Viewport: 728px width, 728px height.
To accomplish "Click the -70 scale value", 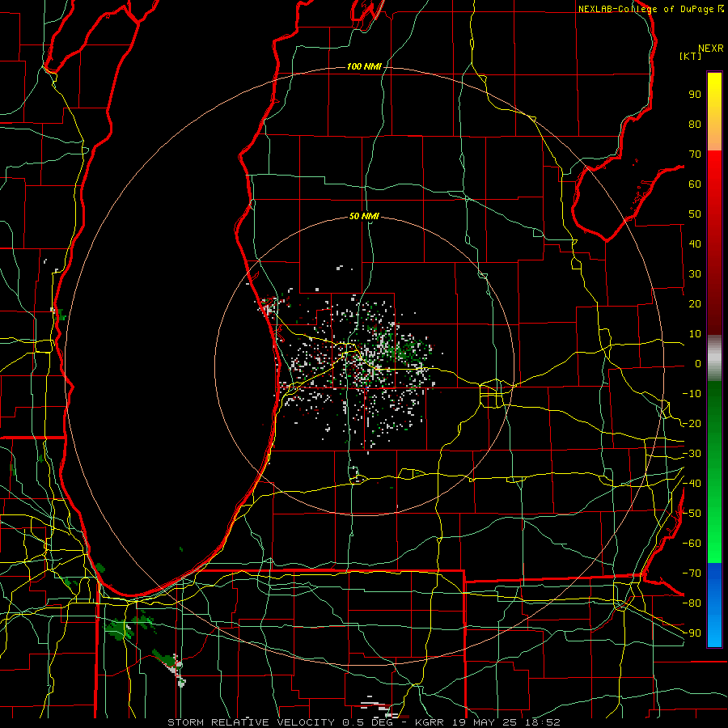I will (x=692, y=574).
